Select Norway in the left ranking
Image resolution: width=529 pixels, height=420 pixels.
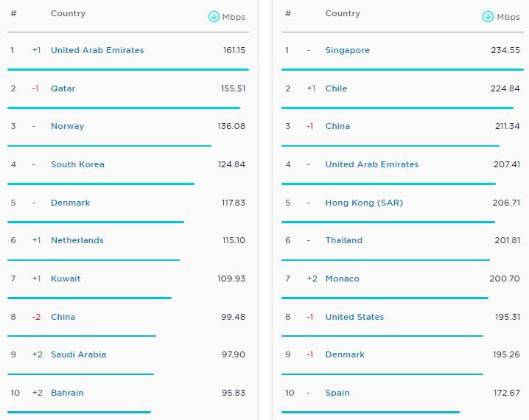(67, 126)
